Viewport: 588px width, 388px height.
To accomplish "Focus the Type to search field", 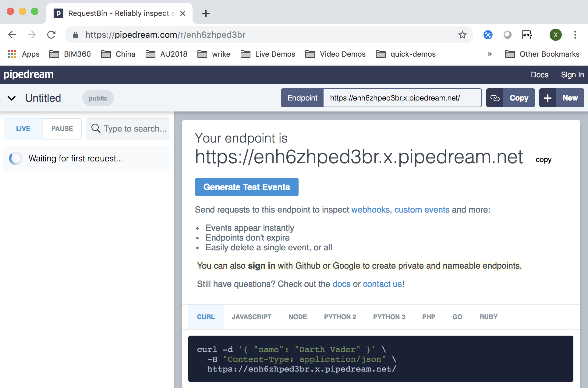I will tap(128, 129).
